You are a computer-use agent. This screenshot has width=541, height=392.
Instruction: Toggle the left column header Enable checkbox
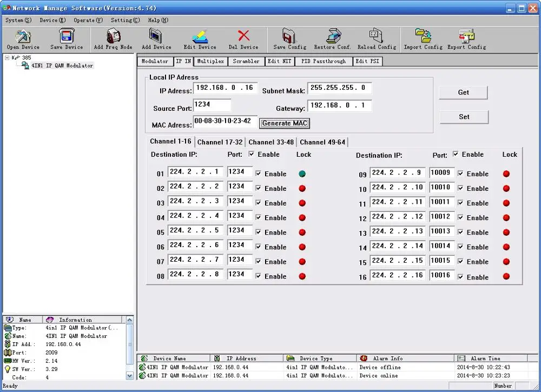tap(252, 154)
